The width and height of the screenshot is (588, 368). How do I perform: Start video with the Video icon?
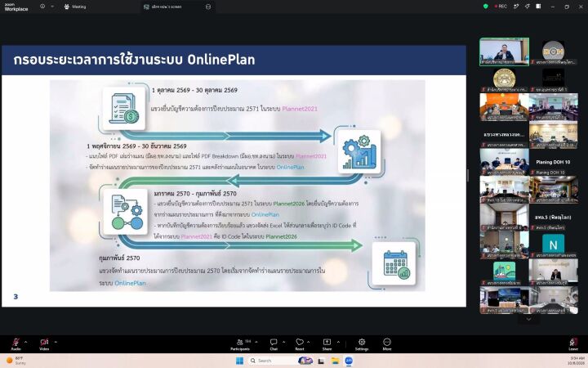[x=44, y=343]
